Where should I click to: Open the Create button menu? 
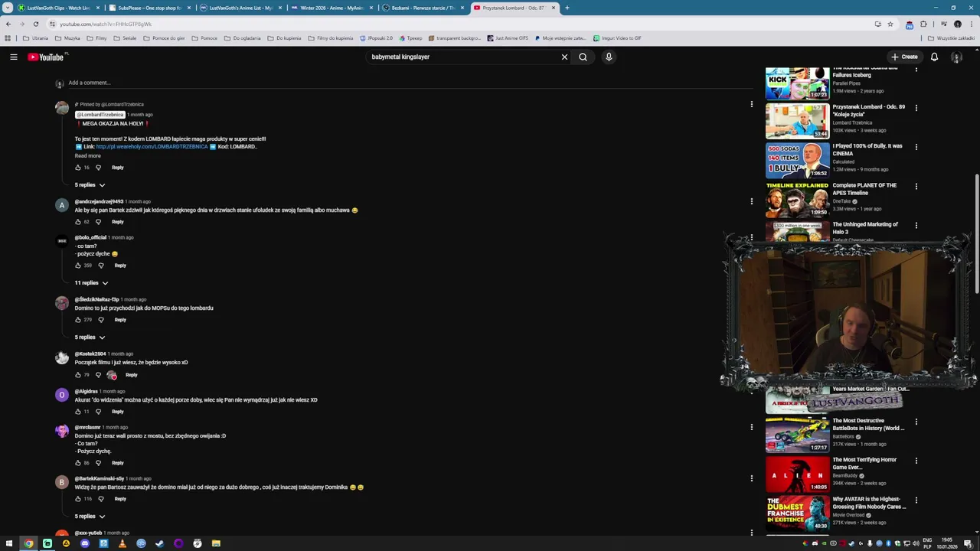903,57
